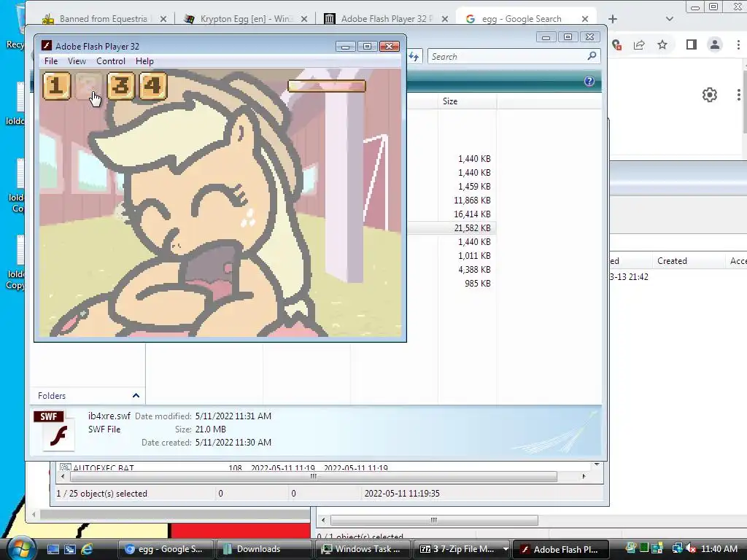Viewport: 747px width, 560px height.
Task: Toggle the Chrome side panel icon
Action: tap(692, 44)
